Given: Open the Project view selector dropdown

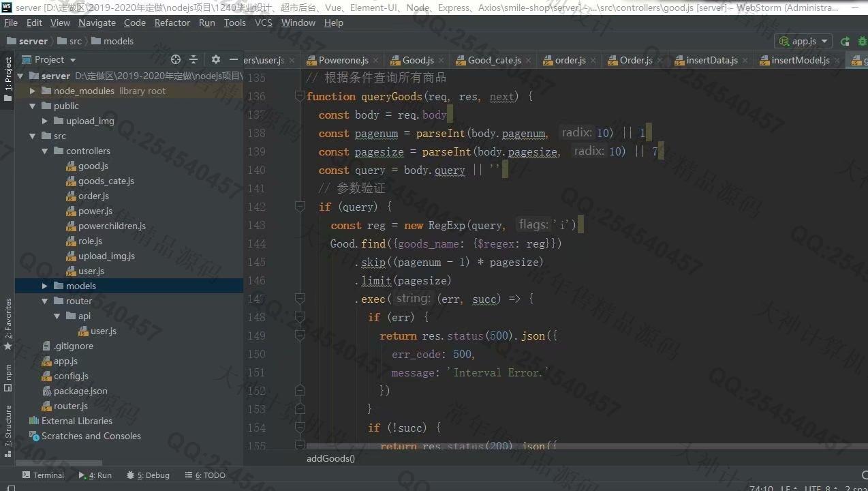Looking at the screenshot, I should pos(48,59).
